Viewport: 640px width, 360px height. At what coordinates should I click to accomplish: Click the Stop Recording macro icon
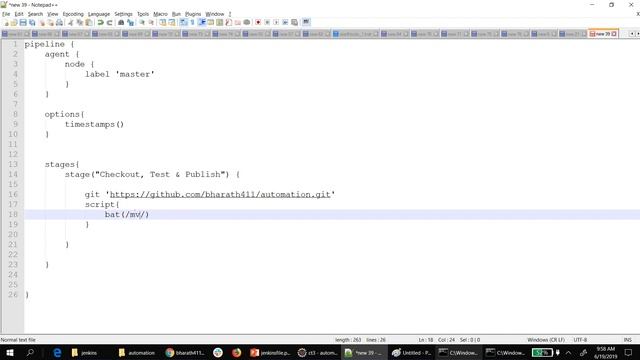click(x=267, y=22)
